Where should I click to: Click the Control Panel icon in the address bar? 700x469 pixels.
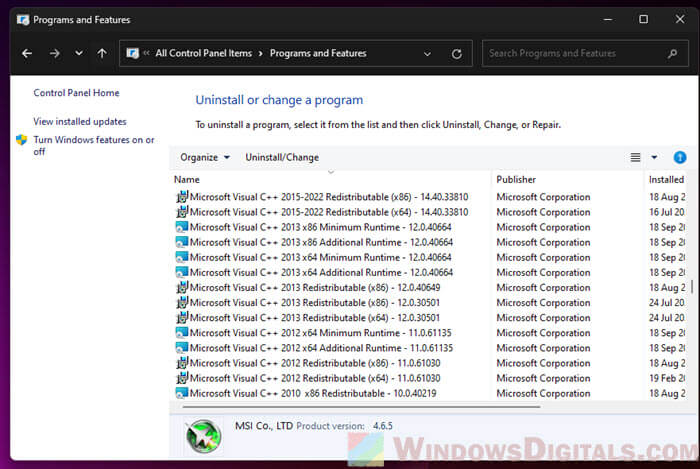pyautogui.click(x=133, y=54)
